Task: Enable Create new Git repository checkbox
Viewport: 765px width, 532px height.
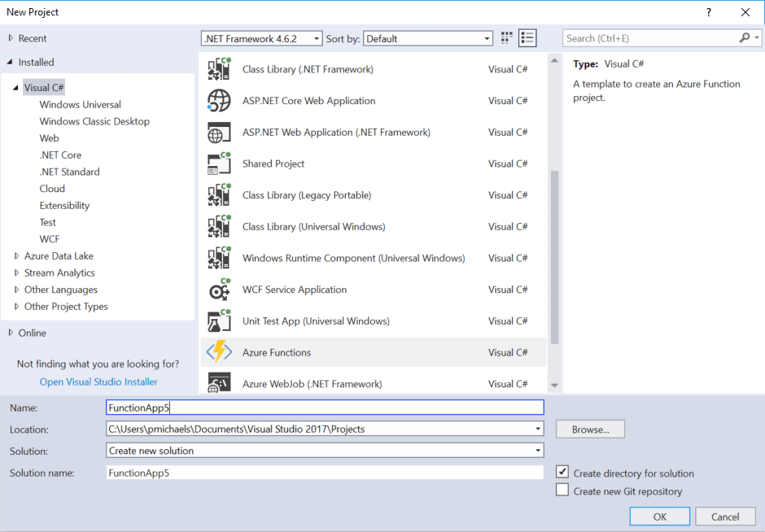Action: pyautogui.click(x=562, y=490)
